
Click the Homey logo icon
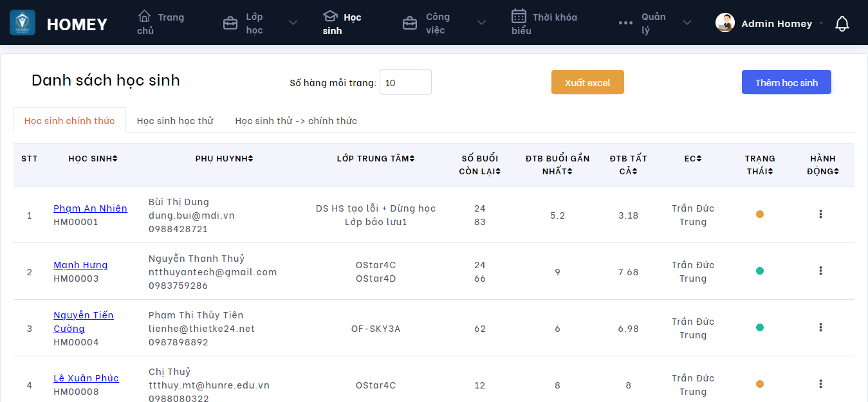(x=23, y=23)
